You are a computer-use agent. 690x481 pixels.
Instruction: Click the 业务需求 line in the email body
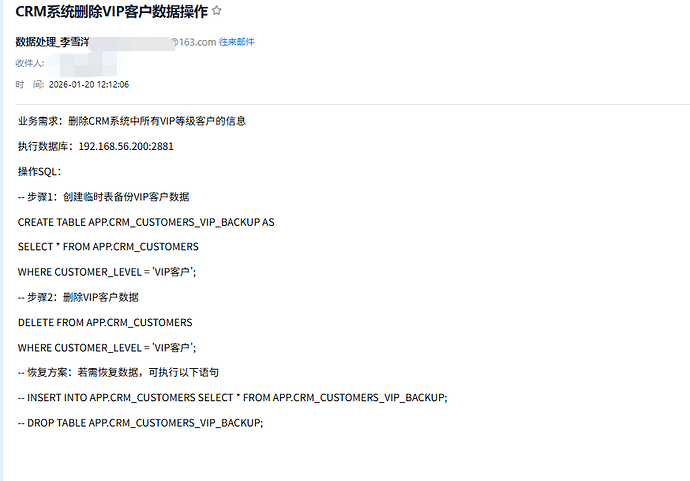(x=131, y=121)
